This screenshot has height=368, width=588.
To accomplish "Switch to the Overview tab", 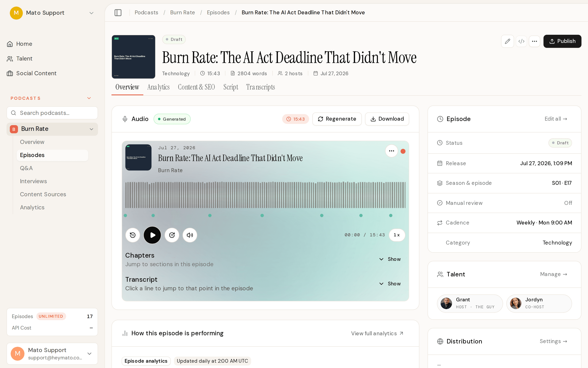I will (x=127, y=87).
